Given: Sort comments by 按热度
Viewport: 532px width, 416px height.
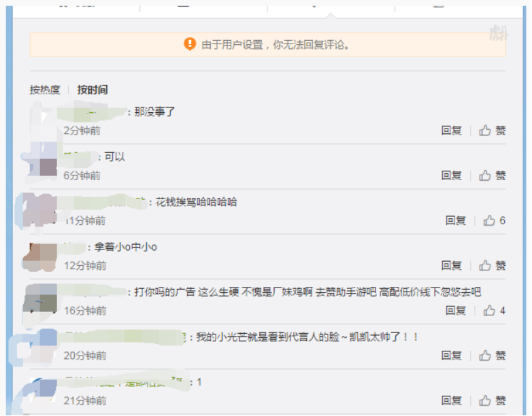Looking at the screenshot, I should point(45,90).
